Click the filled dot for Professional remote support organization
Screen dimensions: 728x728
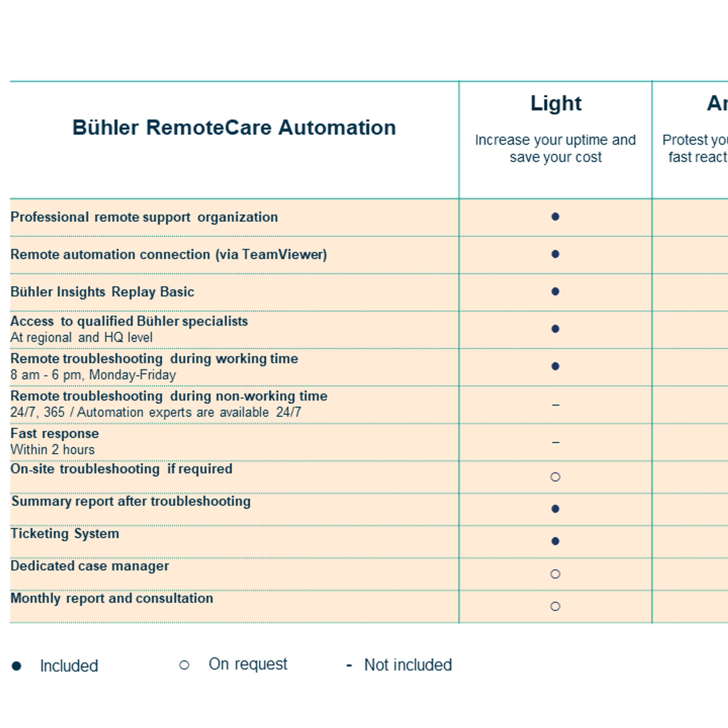(x=555, y=217)
